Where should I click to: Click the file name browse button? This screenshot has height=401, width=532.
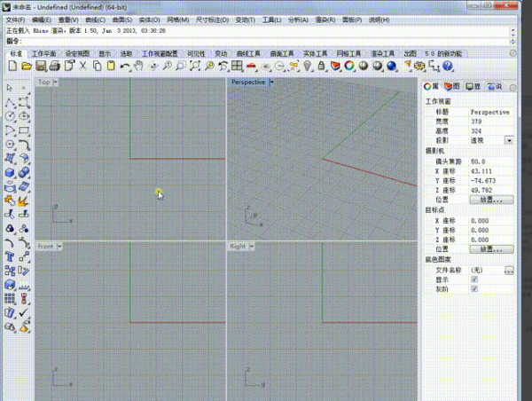coord(509,270)
